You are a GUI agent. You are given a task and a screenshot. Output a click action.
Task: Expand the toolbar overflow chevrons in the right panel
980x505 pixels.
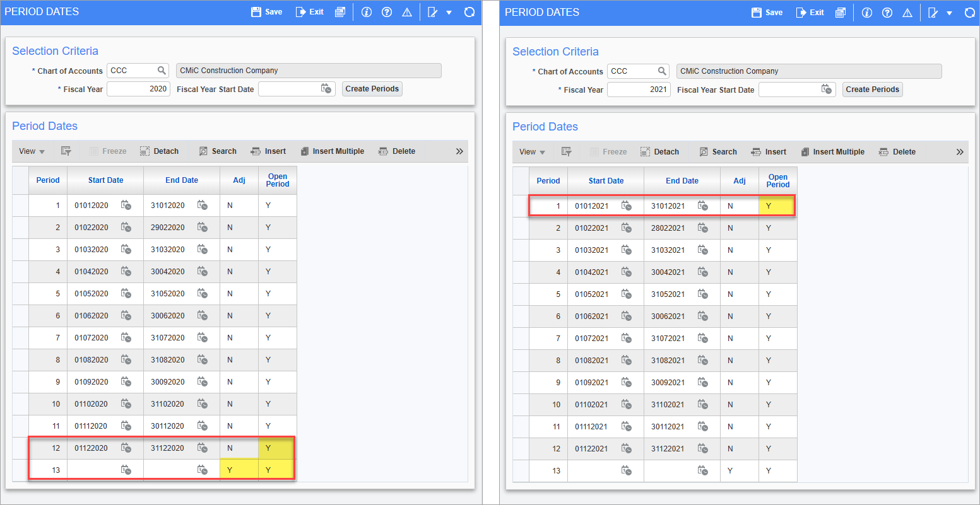[960, 152]
